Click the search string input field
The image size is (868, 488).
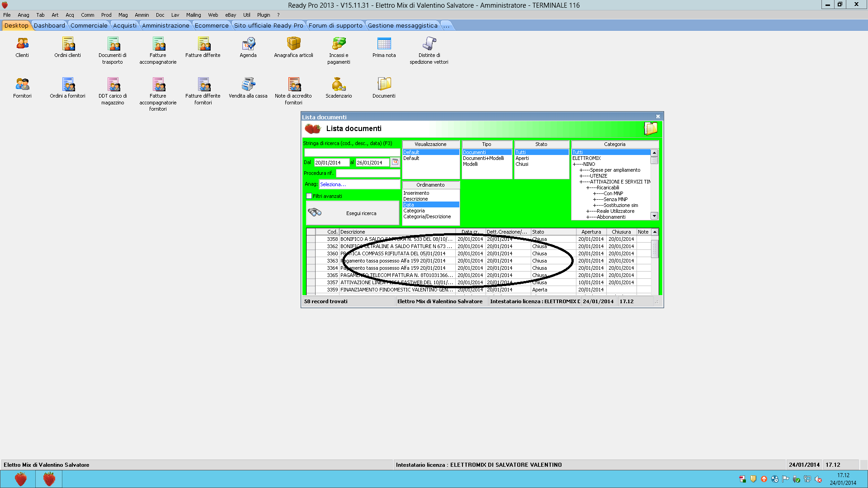click(352, 152)
